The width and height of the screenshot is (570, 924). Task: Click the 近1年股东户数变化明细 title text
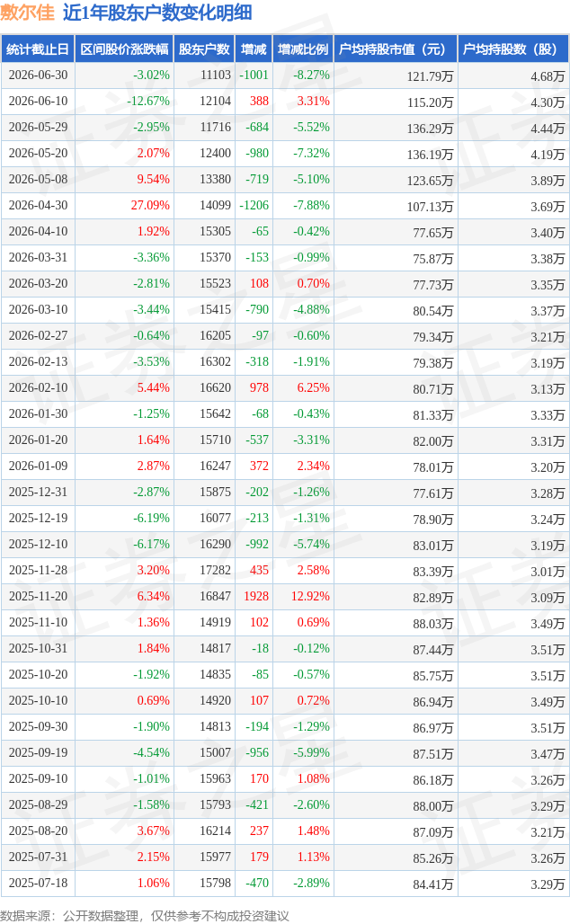tap(157, 13)
